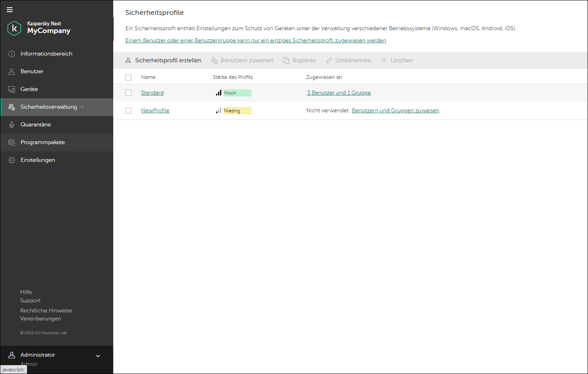Open the Benutzer menu item
The width and height of the screenshot is (588, 374).
click(x=32, y=72)
